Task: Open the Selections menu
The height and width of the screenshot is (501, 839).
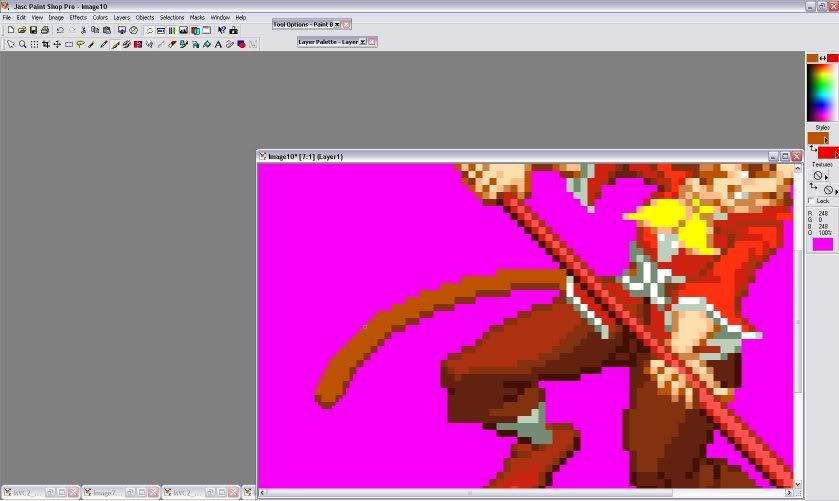Action: 172,18
